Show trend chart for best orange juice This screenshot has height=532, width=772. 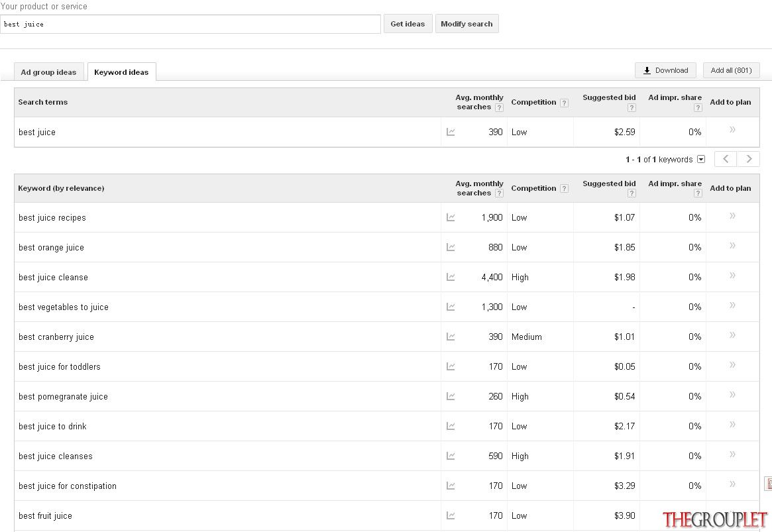point(451,247)
